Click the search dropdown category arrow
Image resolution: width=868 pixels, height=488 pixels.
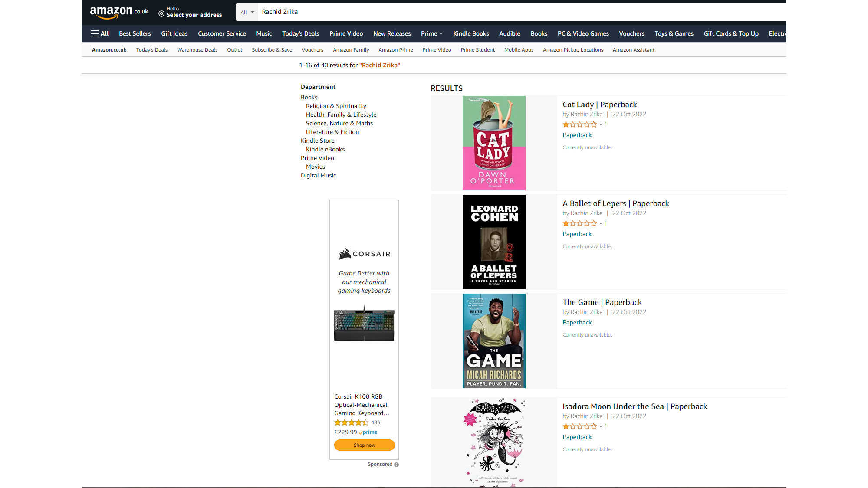[253, 12]
